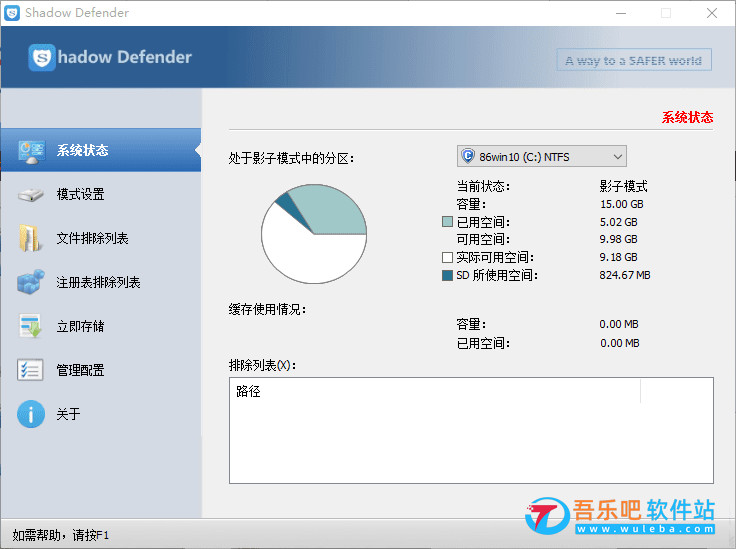
Task: Click the 824.67 MB SD usage value
Action: pos(625,275)
